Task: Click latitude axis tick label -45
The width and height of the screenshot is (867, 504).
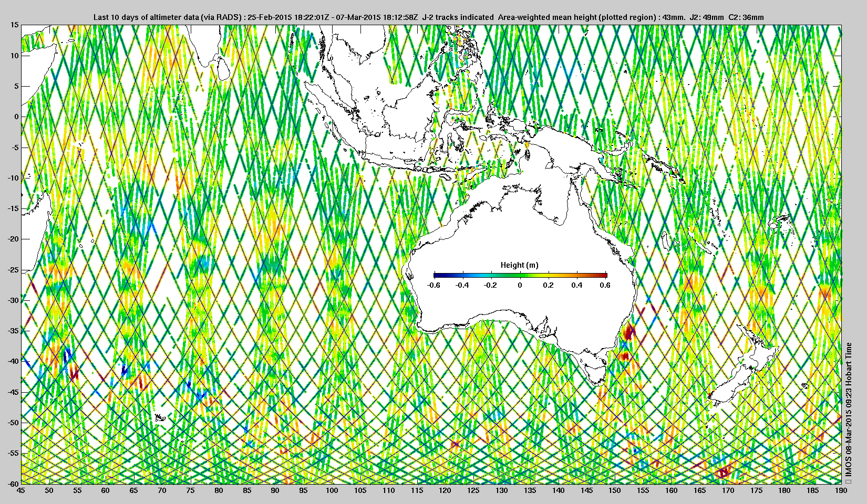Action: coord(13,392)
